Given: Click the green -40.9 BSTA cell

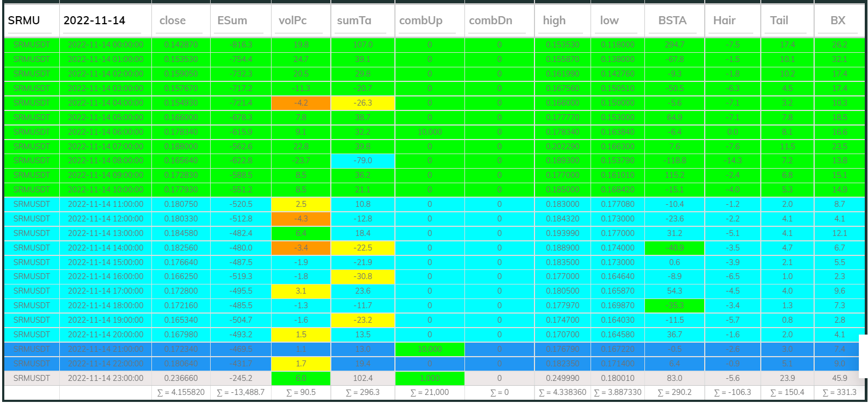Looking at the screenshot, I should tap(675, 248).
